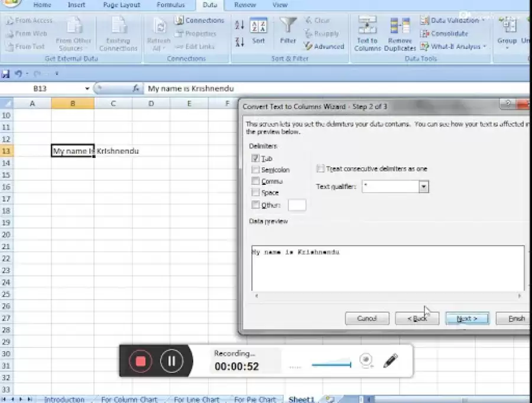Enable the Space delimiter checkbox
532x403 pixels.
(255, 193)
